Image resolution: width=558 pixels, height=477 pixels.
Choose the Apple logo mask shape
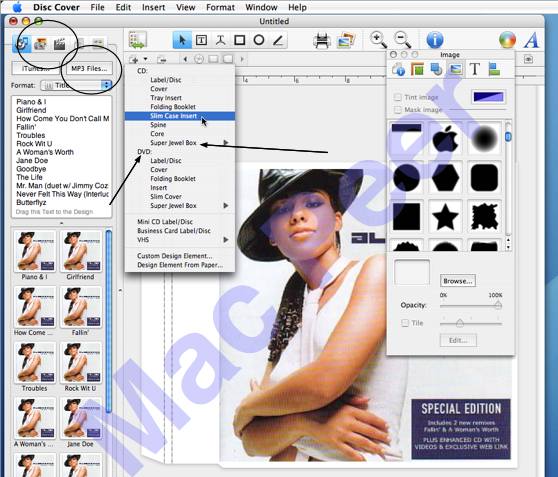pyautogui.click(x=445, y=138)
